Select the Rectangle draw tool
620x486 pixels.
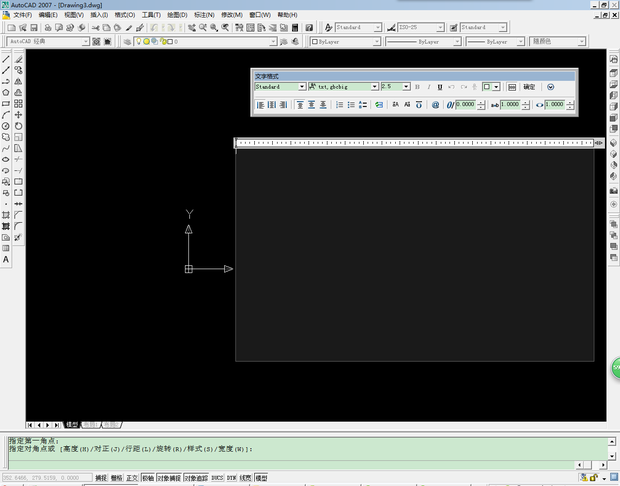pos(6,104)
